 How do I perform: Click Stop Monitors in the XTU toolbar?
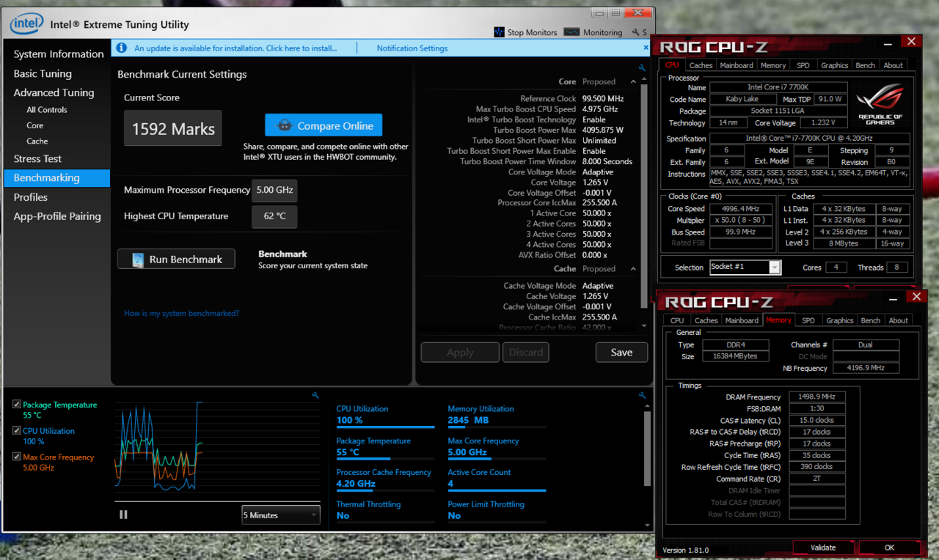(x=526, y=32)
